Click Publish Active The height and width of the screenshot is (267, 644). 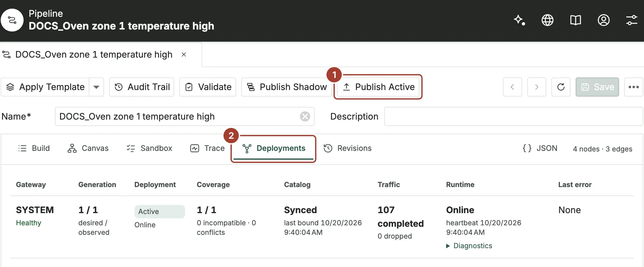[x=378, y=87]
